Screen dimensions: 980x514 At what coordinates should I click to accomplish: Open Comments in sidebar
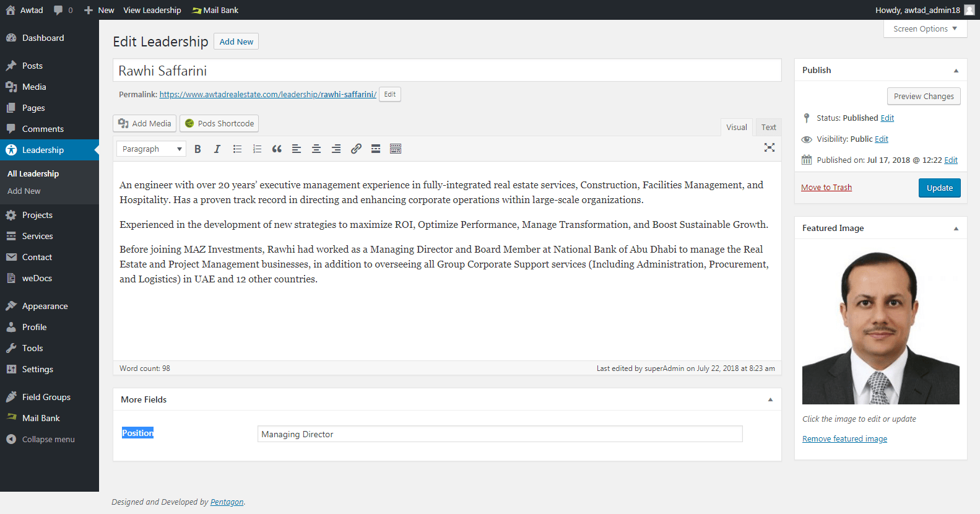point(50,129)
